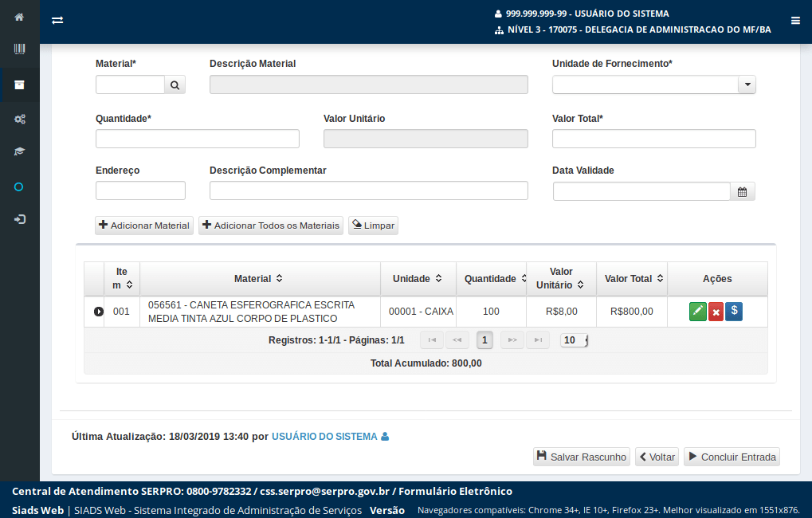The width and height of the screenshot is (812, 518).
Task: Select the archive box sidebar icon
Action: pos(19,85)
